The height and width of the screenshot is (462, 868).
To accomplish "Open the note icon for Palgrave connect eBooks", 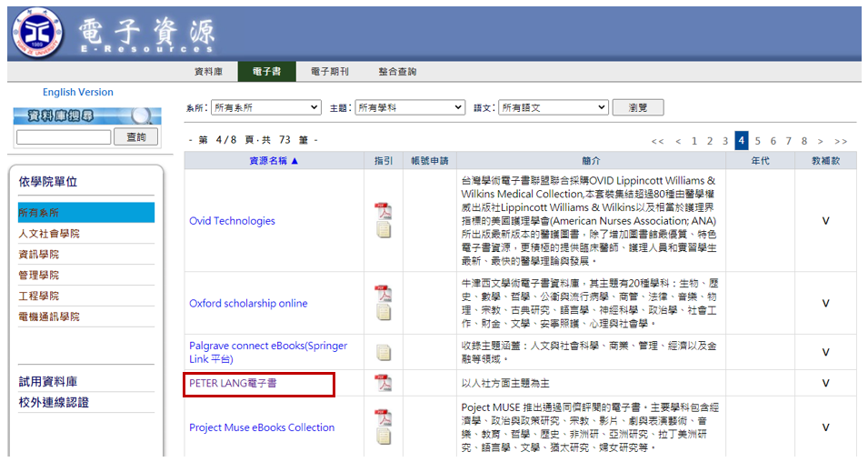I will coord(384,352).
